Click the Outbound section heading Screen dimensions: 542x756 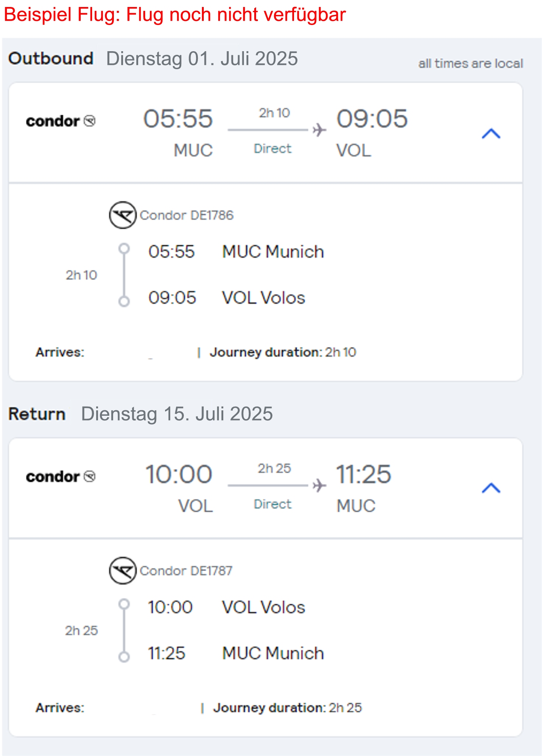coord(51,59)
